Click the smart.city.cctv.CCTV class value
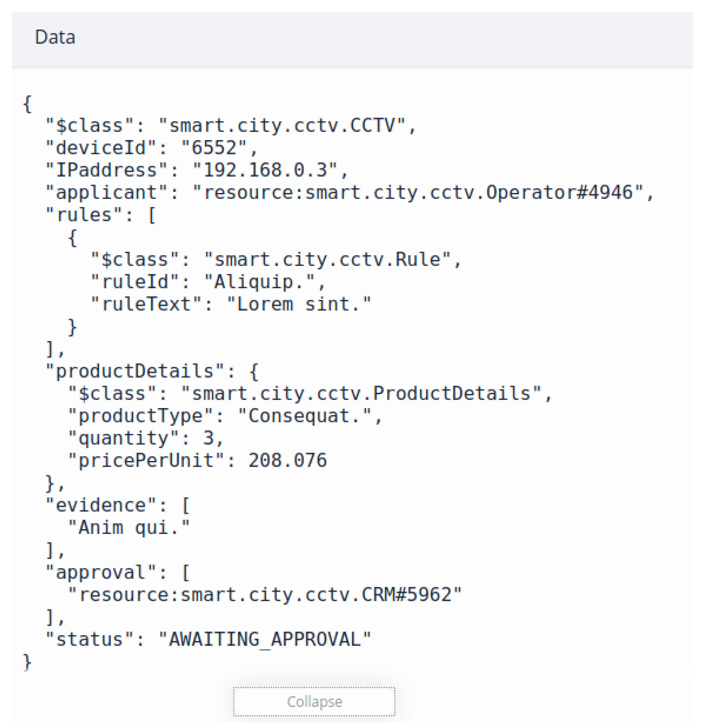 tap(282, 125)
